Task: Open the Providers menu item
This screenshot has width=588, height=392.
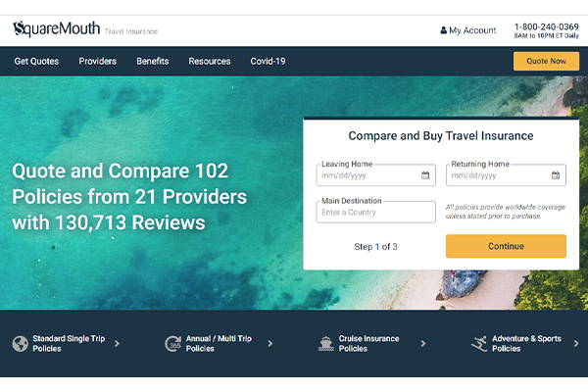Action: (97, 61)
